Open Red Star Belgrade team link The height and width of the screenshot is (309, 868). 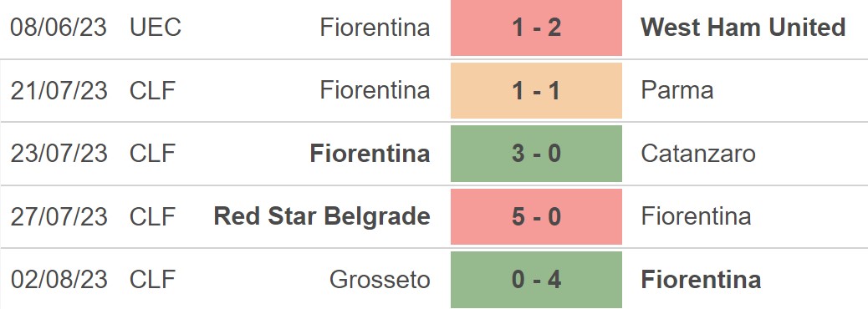click(322, 216)
